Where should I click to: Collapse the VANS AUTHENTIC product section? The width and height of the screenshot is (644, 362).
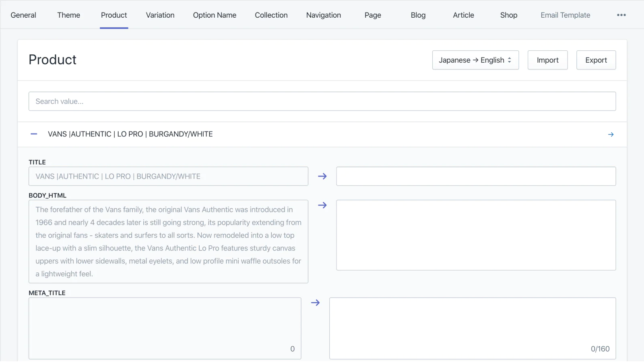(34, 134)
